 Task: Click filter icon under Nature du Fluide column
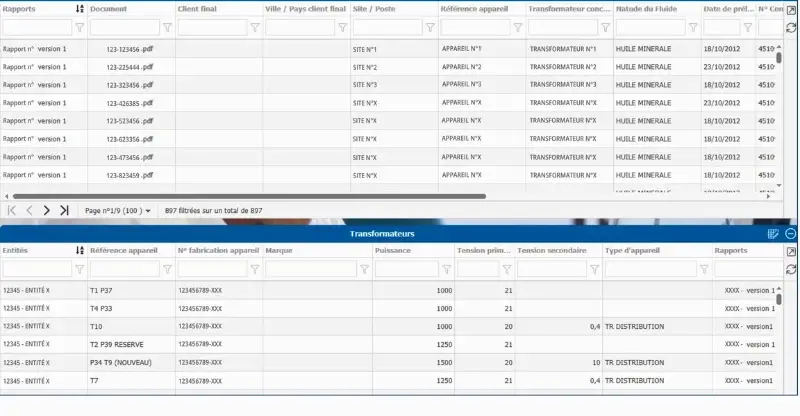[x=693, y=28]
